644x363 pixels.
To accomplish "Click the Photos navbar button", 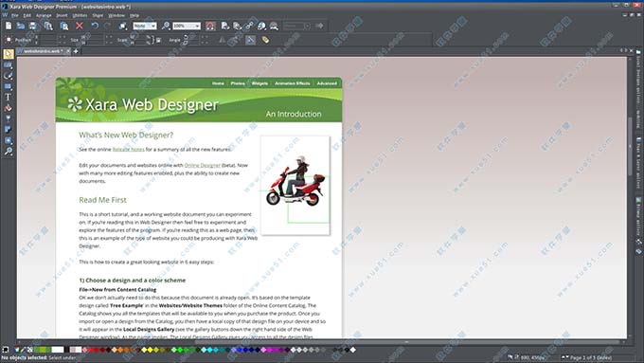I will [238, 83].
